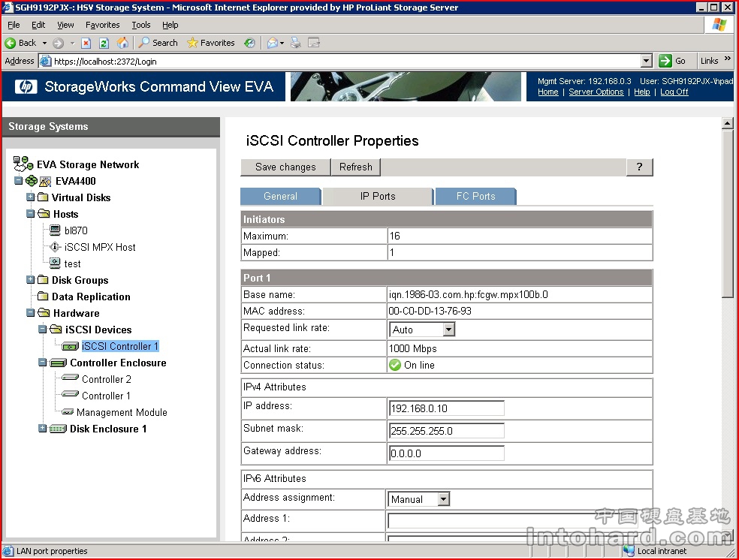Click the Help link in header
This screenshot has height=560, width=739.
coord(641,92)
